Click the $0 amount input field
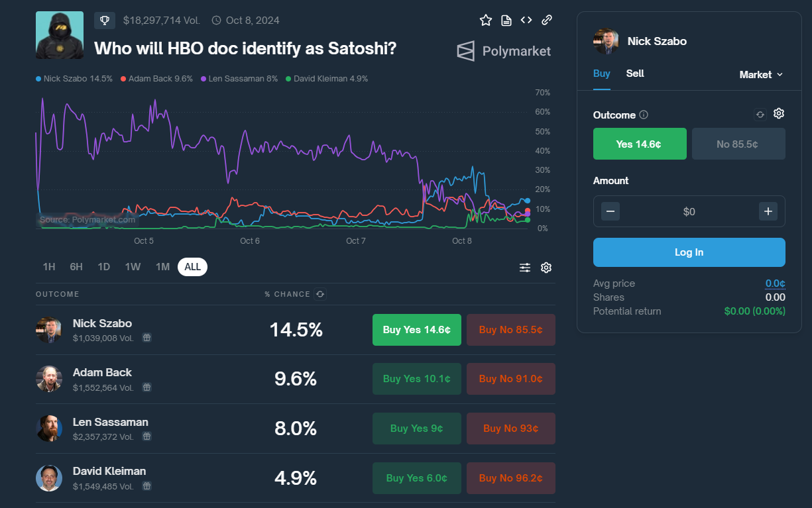The width and height of the screenshot is (812, 508). [x=689, y=211]
